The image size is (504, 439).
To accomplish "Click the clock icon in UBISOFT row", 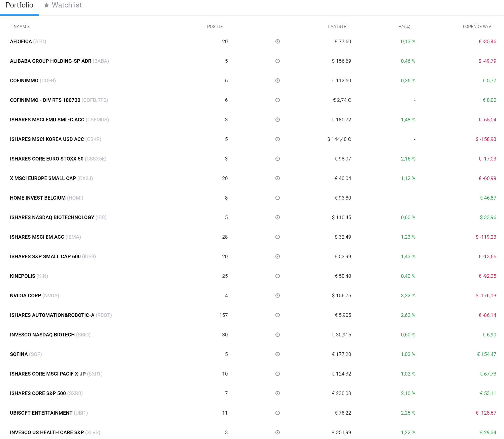I will (x=277, y=413).
